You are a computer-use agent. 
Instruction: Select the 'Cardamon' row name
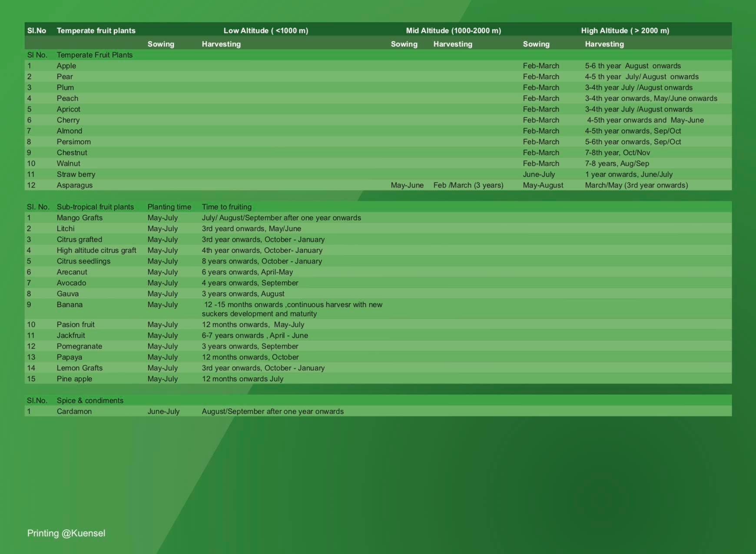[74, 411]
